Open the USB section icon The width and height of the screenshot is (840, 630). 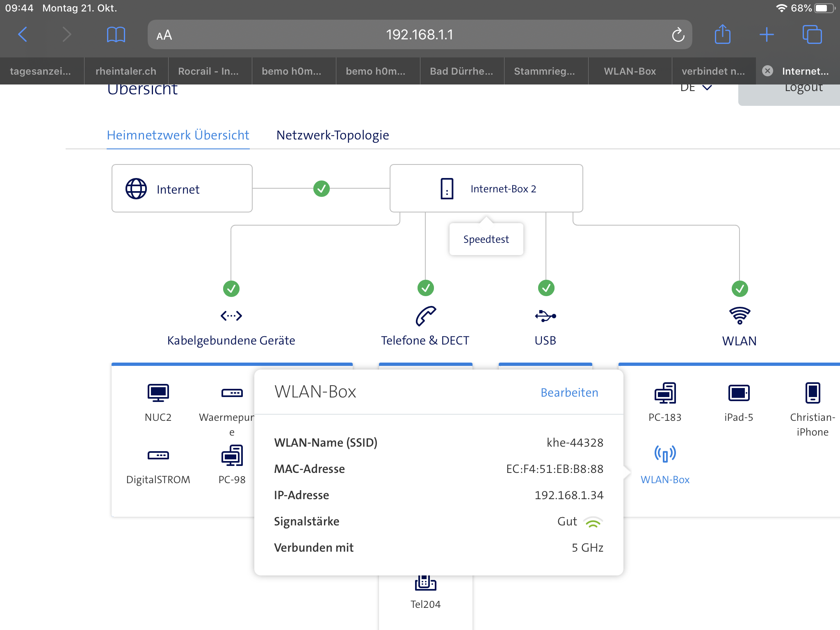(x=546, y=316)
